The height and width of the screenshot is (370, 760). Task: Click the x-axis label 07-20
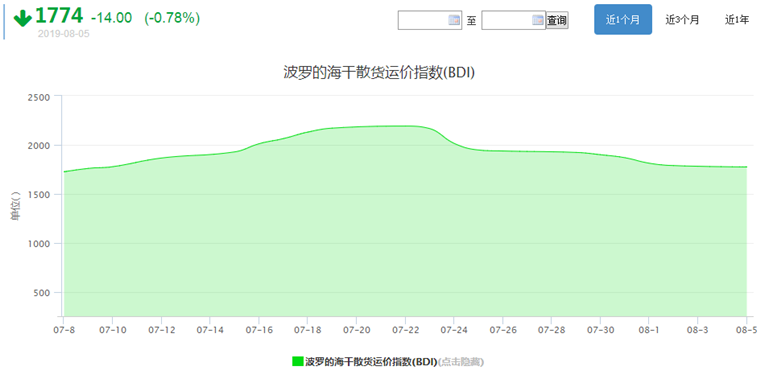(x=356, y=330)
